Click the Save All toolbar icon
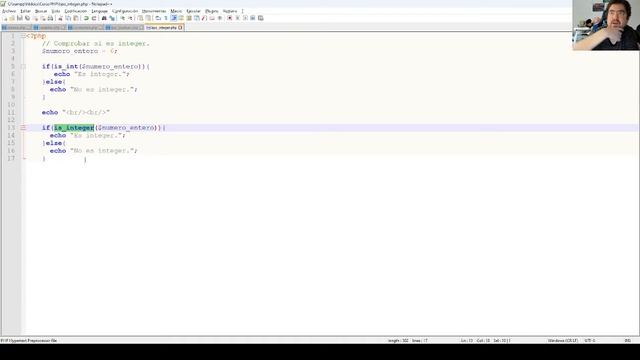The width and height of the screenshot is (640, 360). [x=27, y=18]
